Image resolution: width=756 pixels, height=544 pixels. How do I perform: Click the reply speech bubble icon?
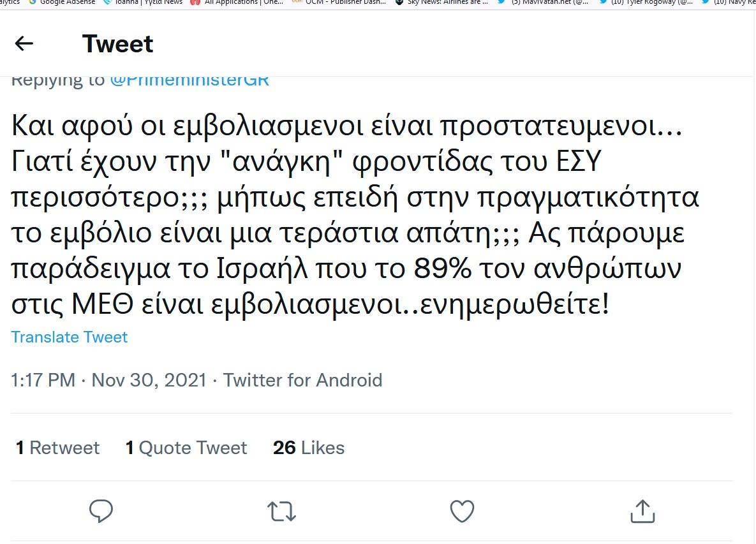pos(101,511)
